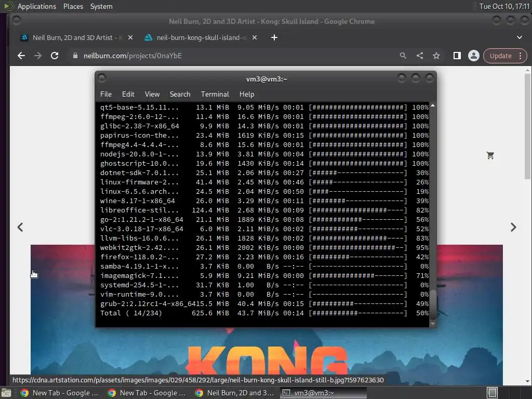Go to previous artwork arrow
Image resolution: width=532 pixels, height=399 pixels.
click(x=20, y=227)
